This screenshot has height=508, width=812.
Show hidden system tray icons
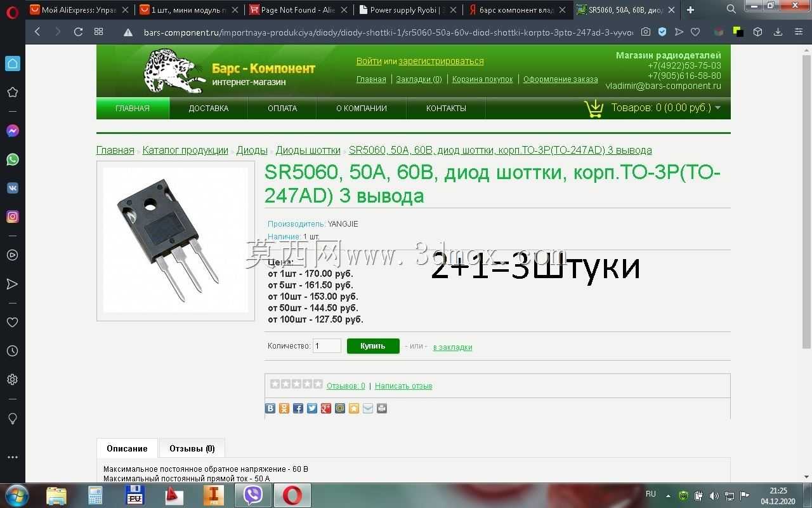[668, 495]
